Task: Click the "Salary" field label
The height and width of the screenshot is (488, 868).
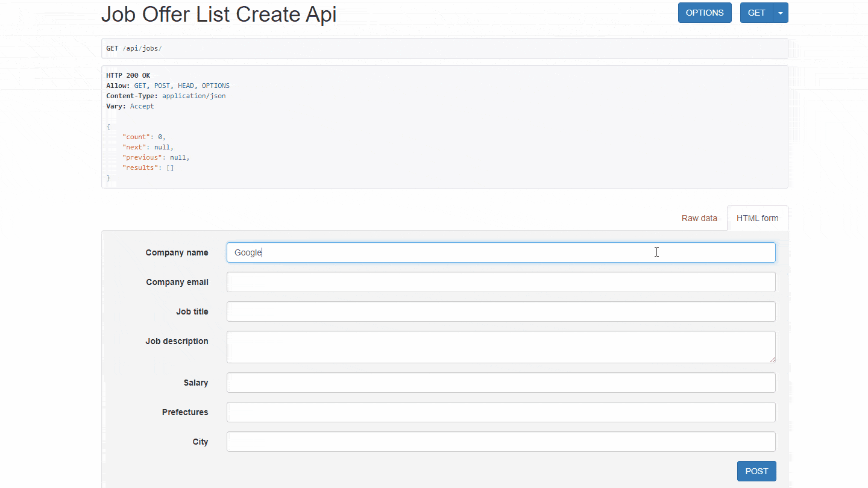Action: coord(196,383)
